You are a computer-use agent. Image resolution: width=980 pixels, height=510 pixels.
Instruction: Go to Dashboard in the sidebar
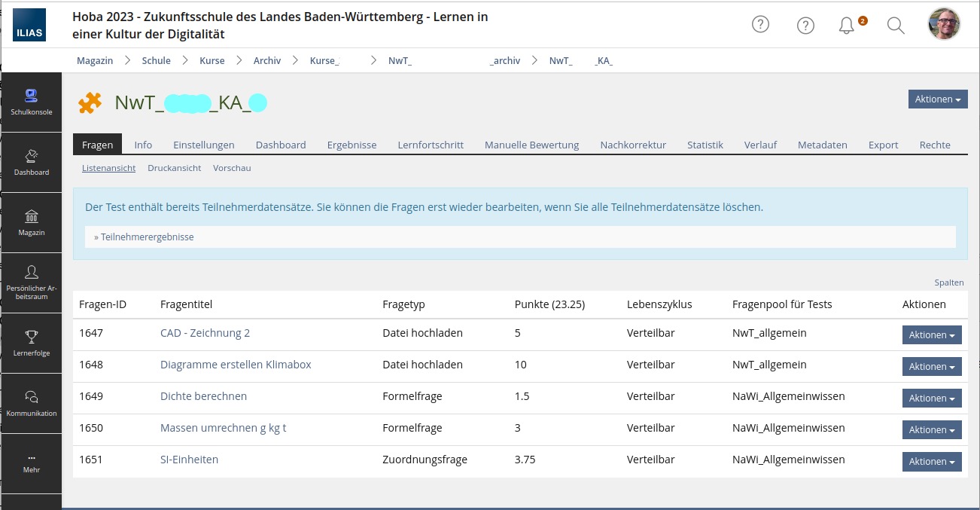[x=32, y=163]
